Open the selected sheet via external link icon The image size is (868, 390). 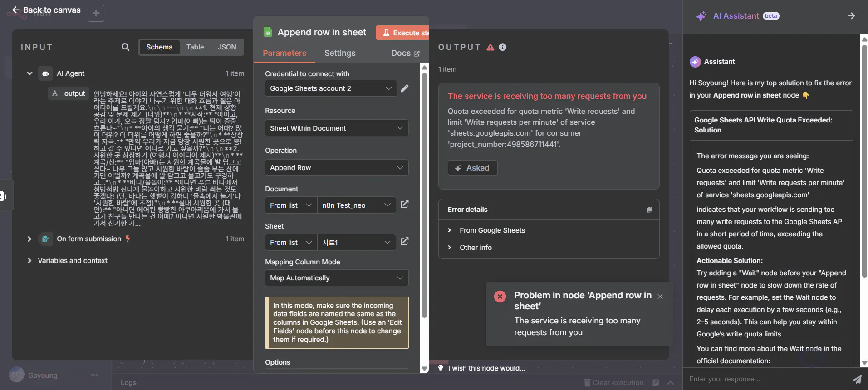(404, 242)
